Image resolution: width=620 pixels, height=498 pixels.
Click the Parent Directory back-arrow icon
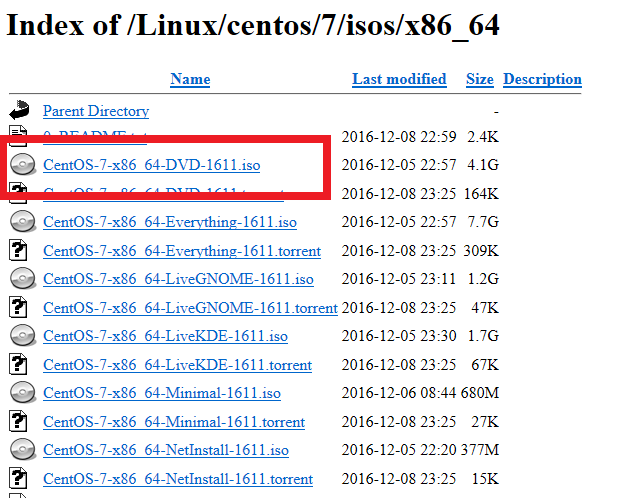coord(20,110)
